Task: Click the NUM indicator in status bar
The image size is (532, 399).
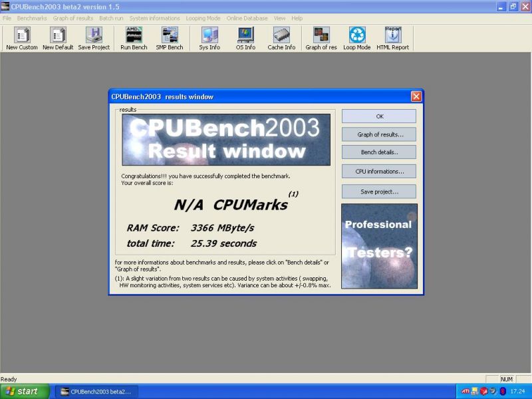Action: coord(507,379)
